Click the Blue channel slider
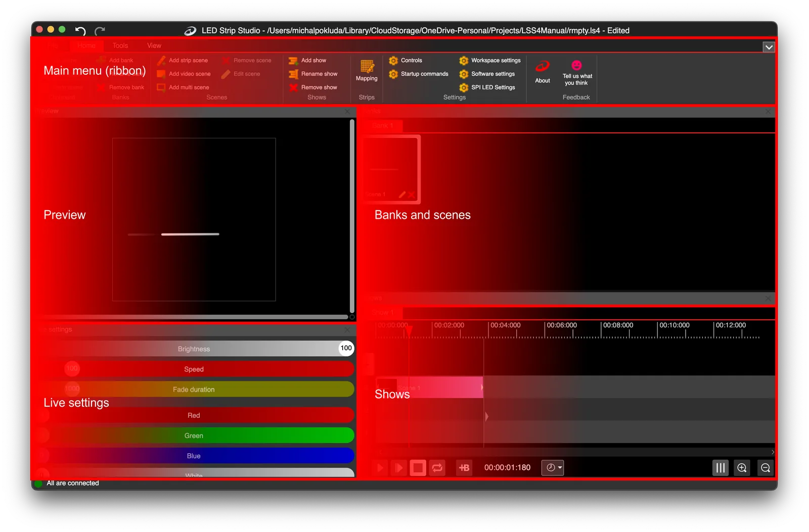The image size is (809, 532). [194, 456]
